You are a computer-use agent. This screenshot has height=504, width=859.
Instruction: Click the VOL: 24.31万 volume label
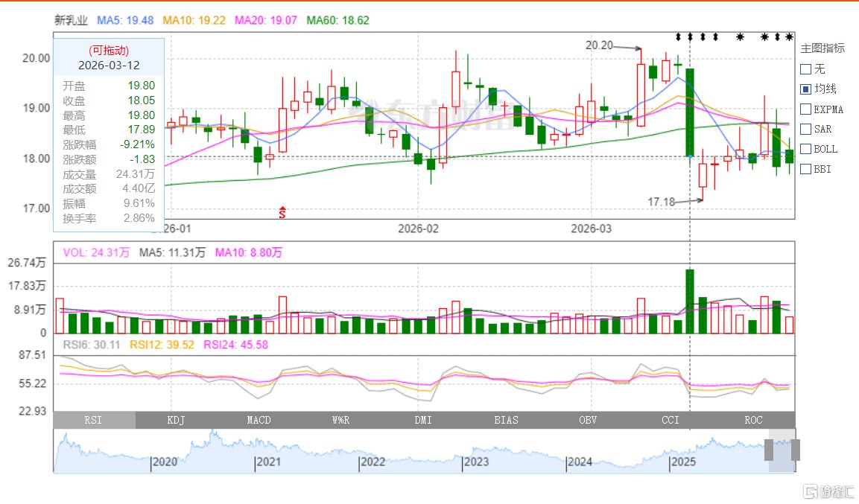(x=96, y=252)
